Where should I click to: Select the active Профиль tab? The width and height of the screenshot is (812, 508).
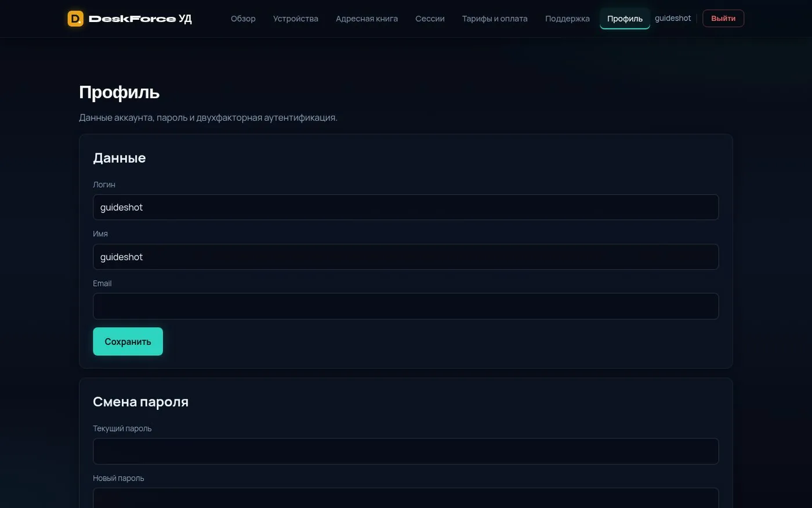tap(625, 19)
